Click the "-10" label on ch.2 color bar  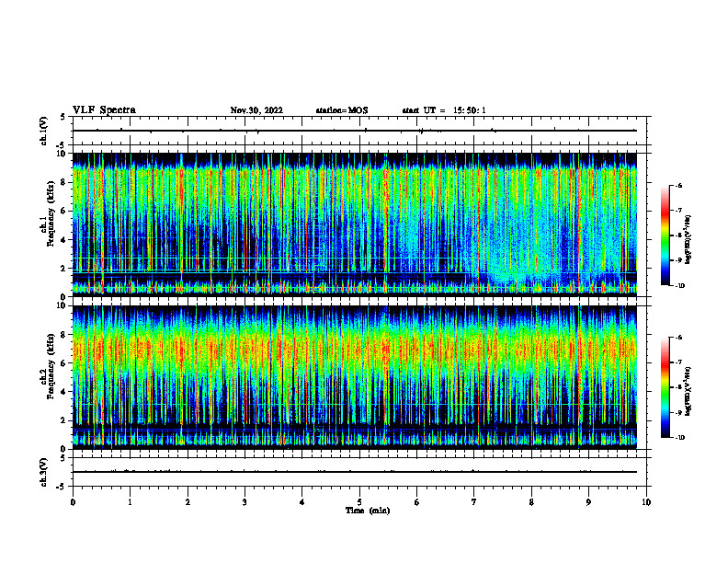tap(680, 438)
